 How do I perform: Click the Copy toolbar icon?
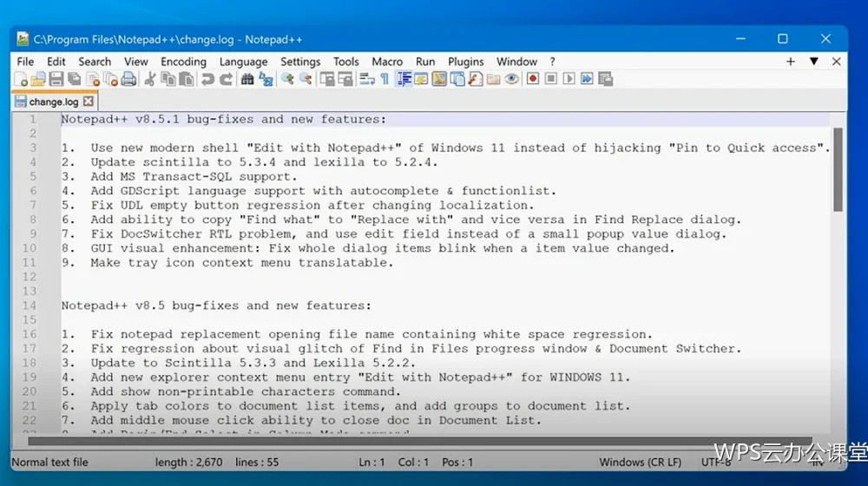(x=168, y=79)
